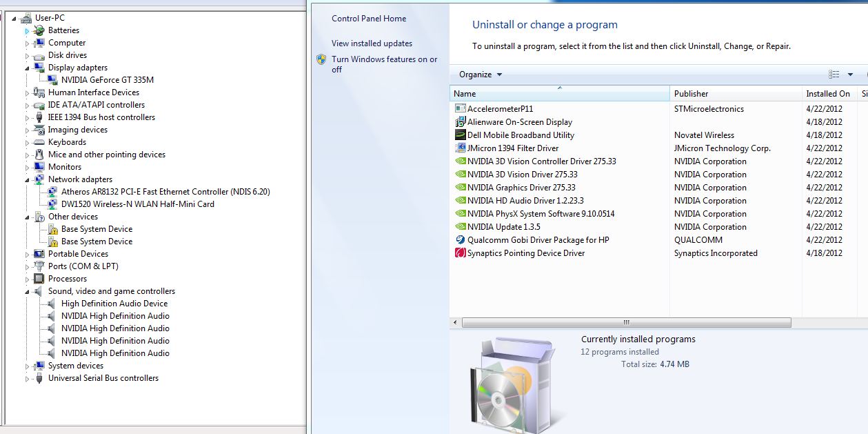Click publisher Novatel Wireless
Image resolution: width=868 pixels, height=434 pixels.
(704, 135)
